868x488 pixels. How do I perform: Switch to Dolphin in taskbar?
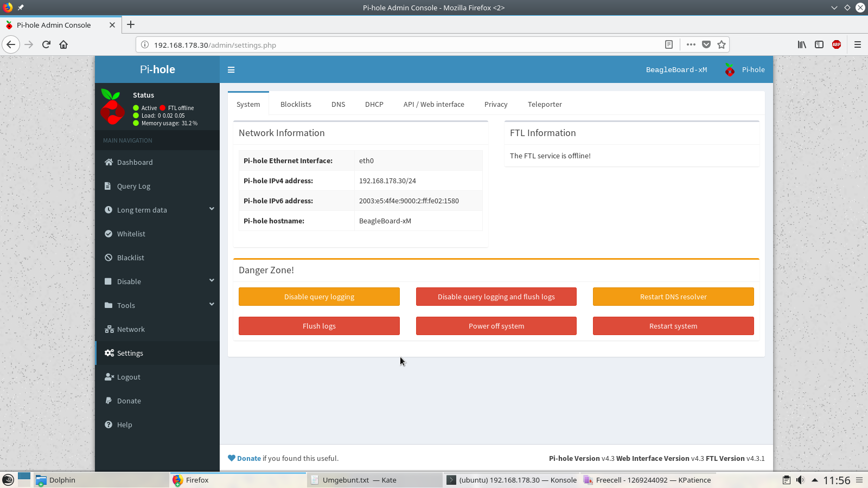(101, 480)
